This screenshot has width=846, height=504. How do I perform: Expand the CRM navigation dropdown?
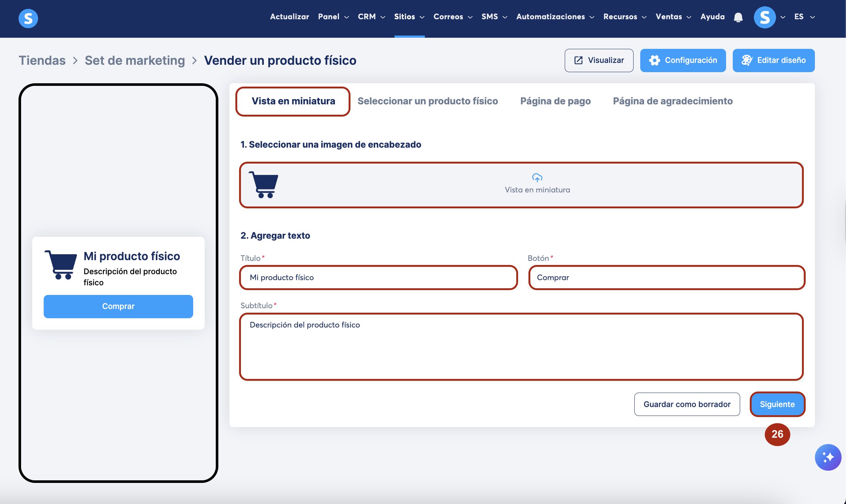coord(371,17)
